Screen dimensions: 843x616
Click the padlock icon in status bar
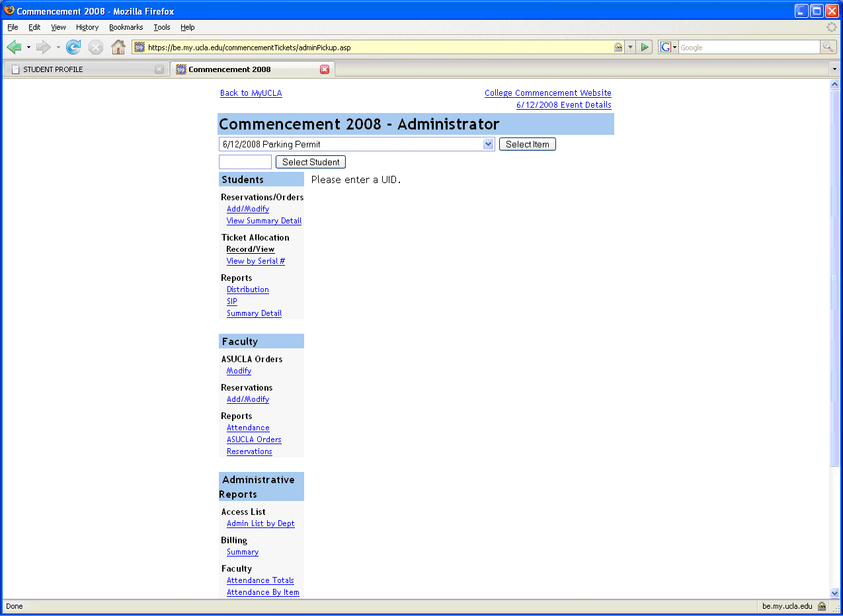(822, 606)
